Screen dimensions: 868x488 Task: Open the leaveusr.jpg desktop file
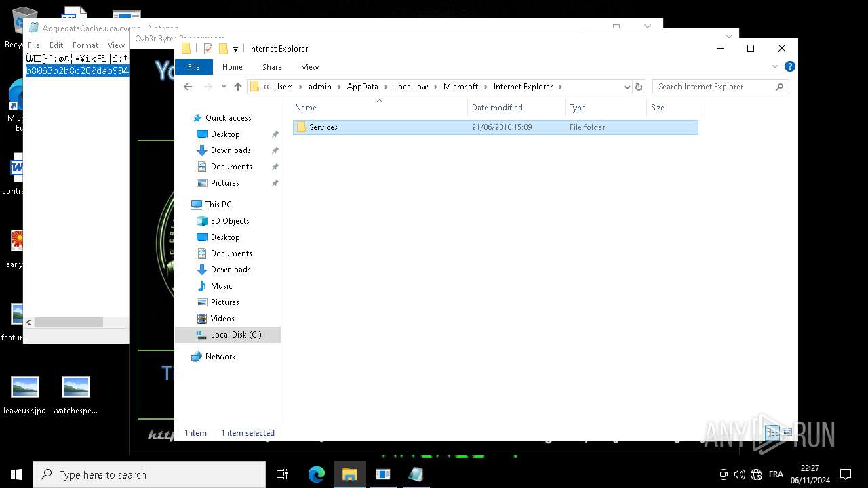tap(25, 396)
